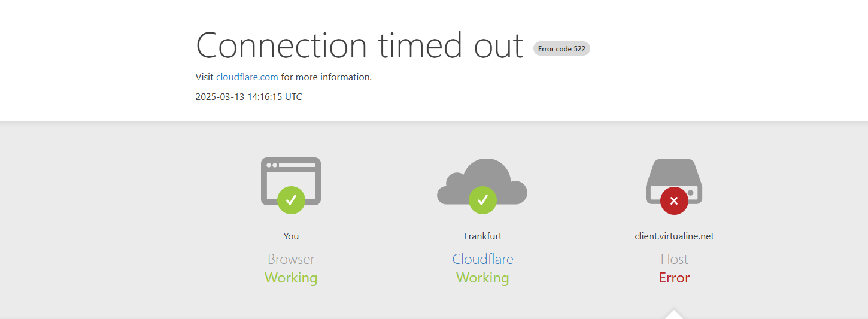Click Working status under Browser

pyautogui.click(x=291, y=278)
